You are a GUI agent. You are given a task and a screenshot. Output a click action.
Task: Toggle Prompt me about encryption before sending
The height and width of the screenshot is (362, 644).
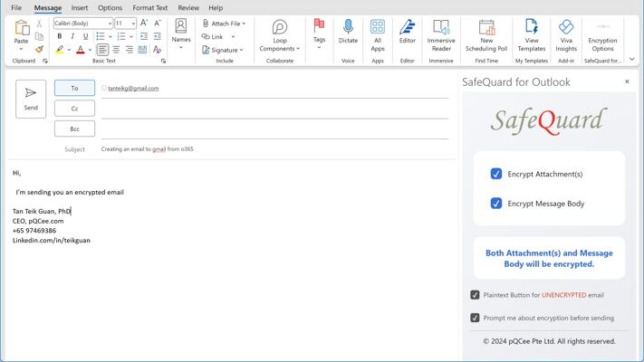pos(475,318)
